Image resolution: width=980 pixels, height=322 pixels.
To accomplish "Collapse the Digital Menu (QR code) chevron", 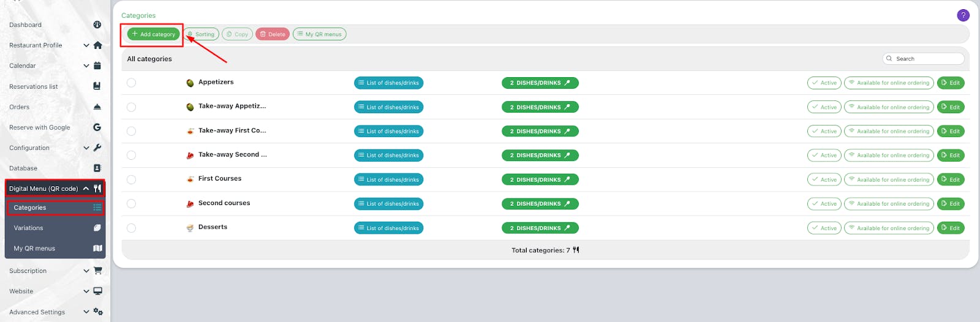I will point(86,189).
